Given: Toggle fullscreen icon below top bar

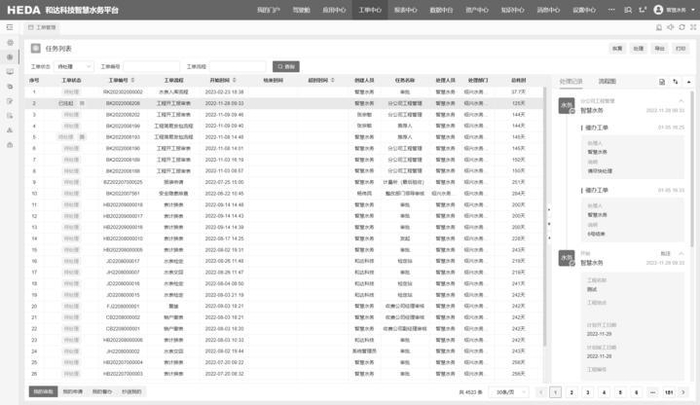Looking at the screenshot, I should pyautogui.click(x=693, y=27).
